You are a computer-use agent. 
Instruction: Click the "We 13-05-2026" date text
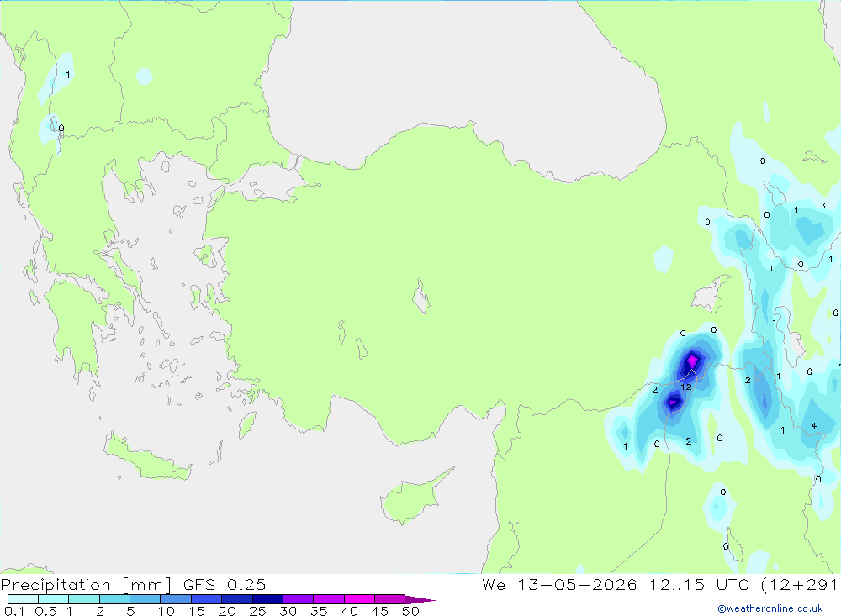[x=559, y=585]
